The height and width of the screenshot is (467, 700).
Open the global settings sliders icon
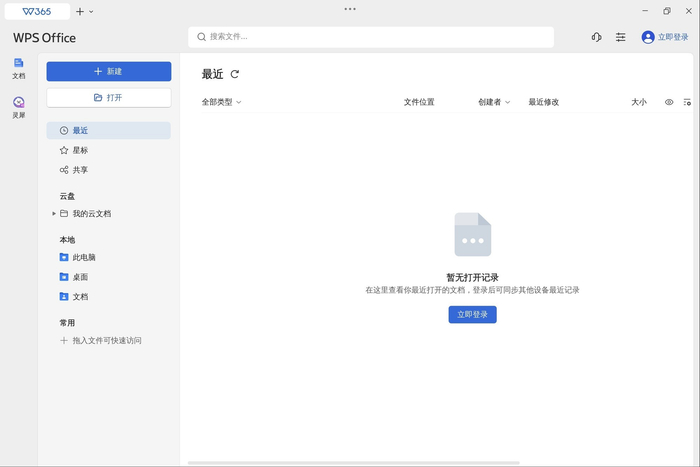pyautogui.click(x=621, y=37)
